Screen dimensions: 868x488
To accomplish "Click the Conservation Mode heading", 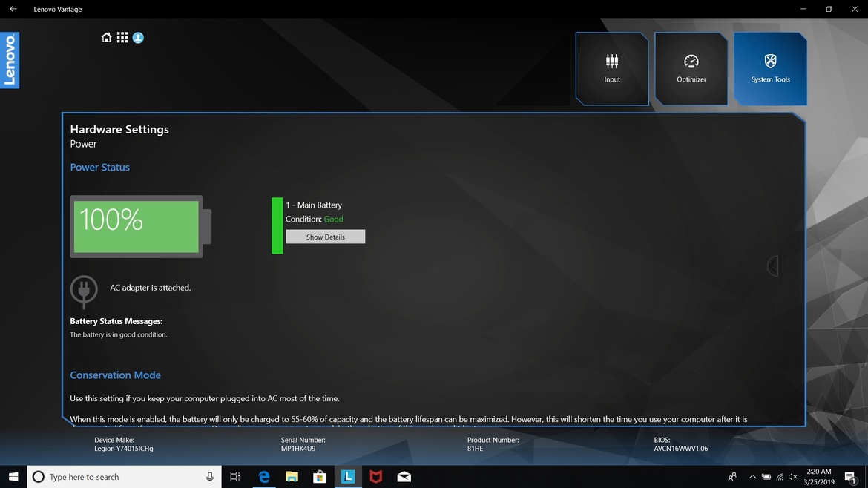I will coord(115,375).
